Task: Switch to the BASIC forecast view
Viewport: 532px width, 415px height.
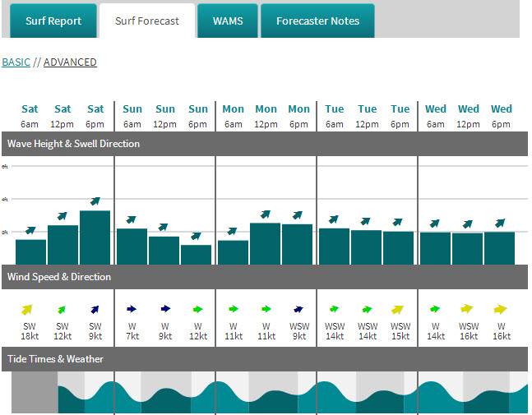Action: [16, 62]
